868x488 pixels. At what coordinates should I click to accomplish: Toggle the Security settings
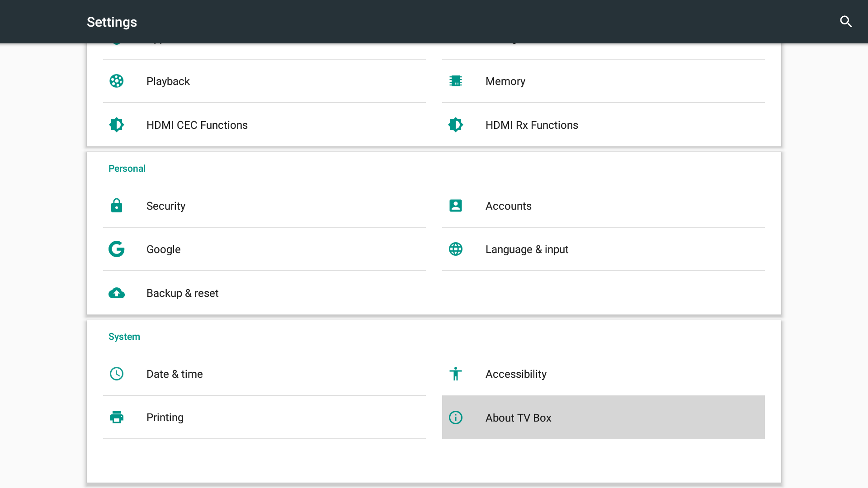pos(166,206)
